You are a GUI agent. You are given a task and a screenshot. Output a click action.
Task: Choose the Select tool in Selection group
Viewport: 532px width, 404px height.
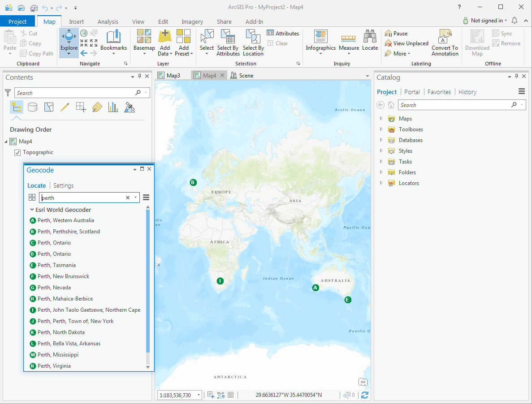(207, 42)
